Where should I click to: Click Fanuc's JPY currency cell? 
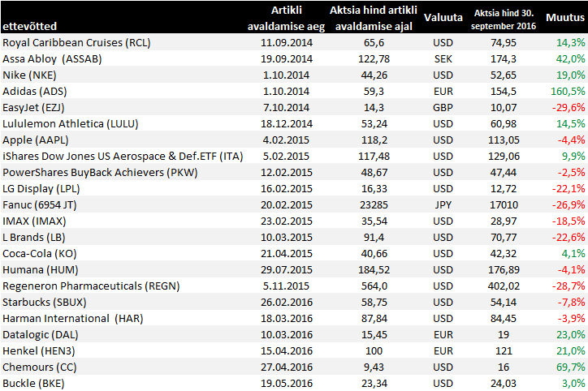point(443,204)
